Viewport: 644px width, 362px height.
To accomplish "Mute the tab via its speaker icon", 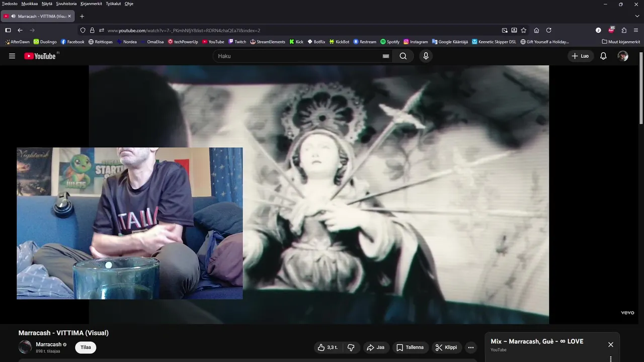I will tap(13, 16).
